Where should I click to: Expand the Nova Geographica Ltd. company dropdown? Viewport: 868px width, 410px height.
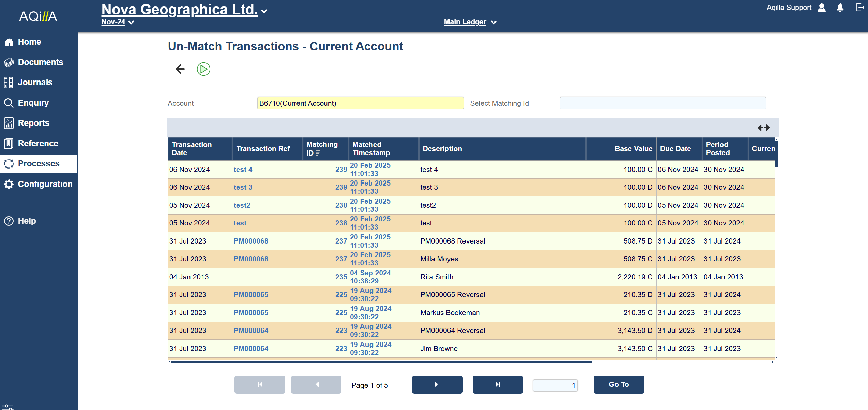(264, 11)
